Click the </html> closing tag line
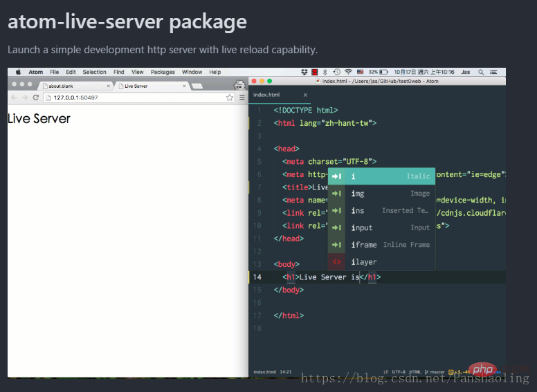This screenshot has width=537, height=392. (x=289, y=315)
